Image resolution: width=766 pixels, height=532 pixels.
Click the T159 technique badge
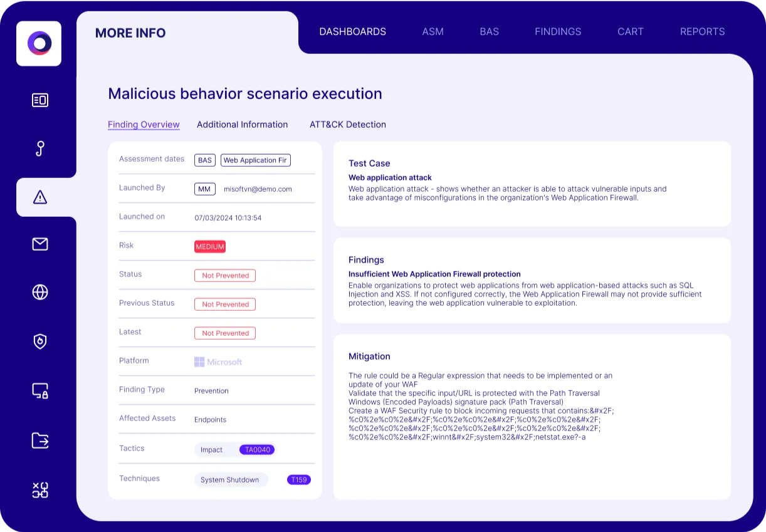coord(298,480)
